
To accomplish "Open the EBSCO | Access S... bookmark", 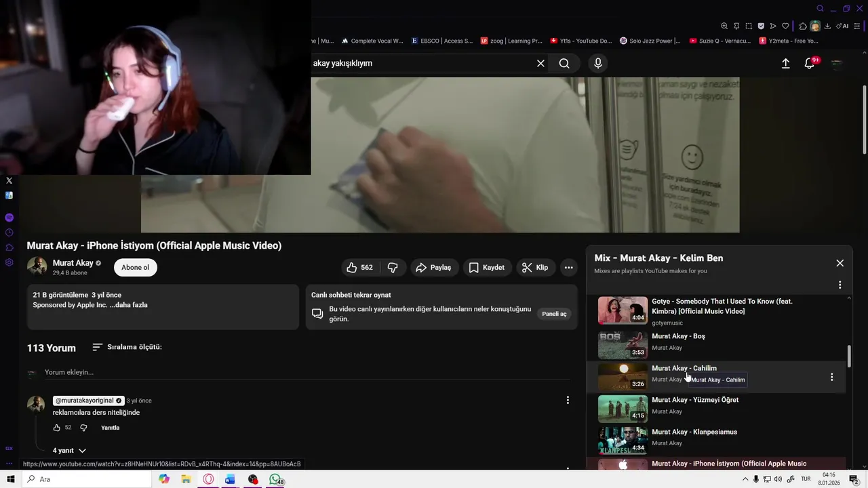I will (441, 41).
